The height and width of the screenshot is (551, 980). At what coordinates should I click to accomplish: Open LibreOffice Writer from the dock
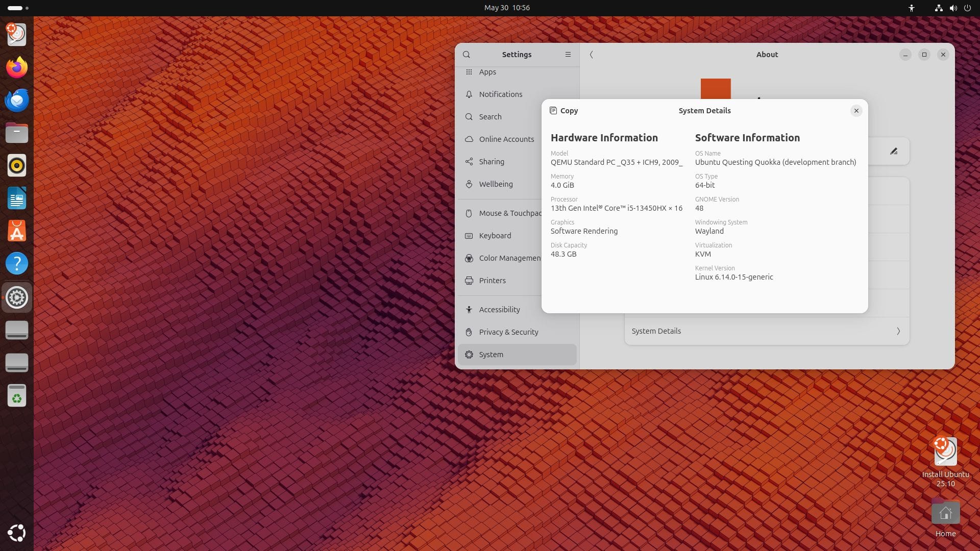click(17, 198)
